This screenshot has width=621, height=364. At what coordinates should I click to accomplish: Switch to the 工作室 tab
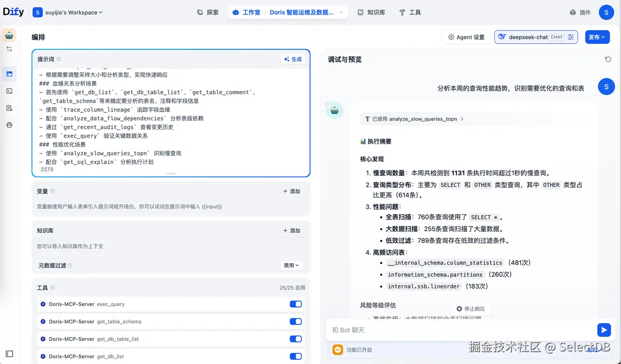[x=246, y=12]
